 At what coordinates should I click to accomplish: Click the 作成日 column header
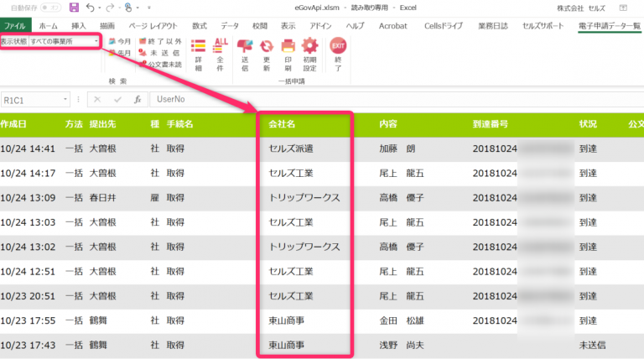pos(13,124)
